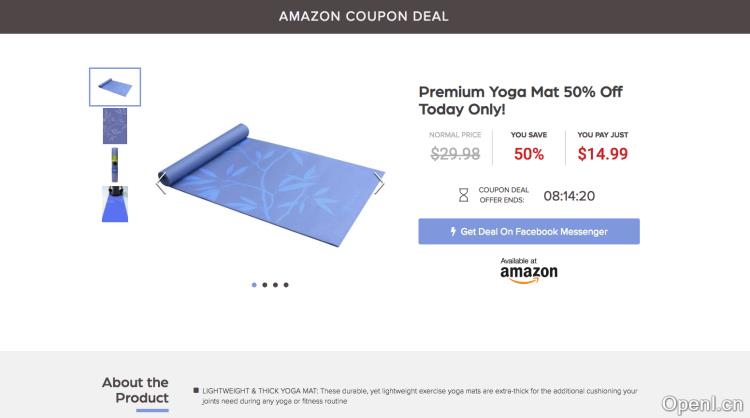
Task: Click the Amazon Coupon Deal header title
Action: click(363, 16)
